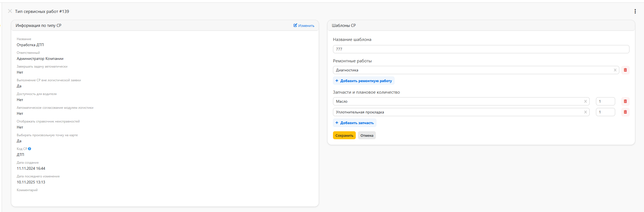Select the last change date 10.11.2025 13:13
Screen dimensions: 644x212
pos(31,182)
